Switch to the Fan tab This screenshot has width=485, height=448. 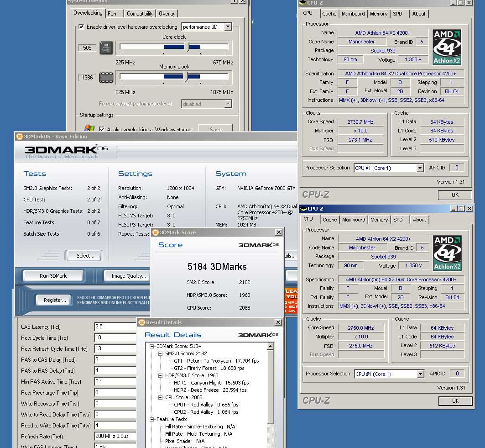[112, 14]
